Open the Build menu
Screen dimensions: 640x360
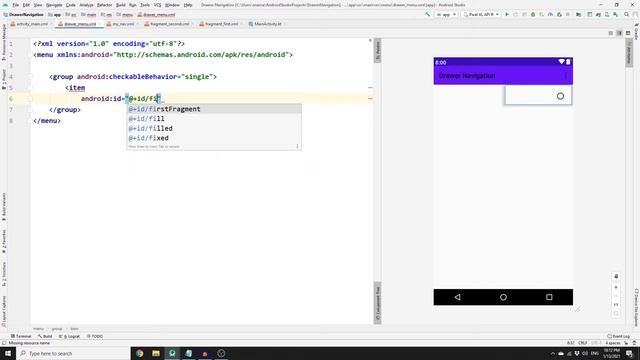[x=120, y=5]
